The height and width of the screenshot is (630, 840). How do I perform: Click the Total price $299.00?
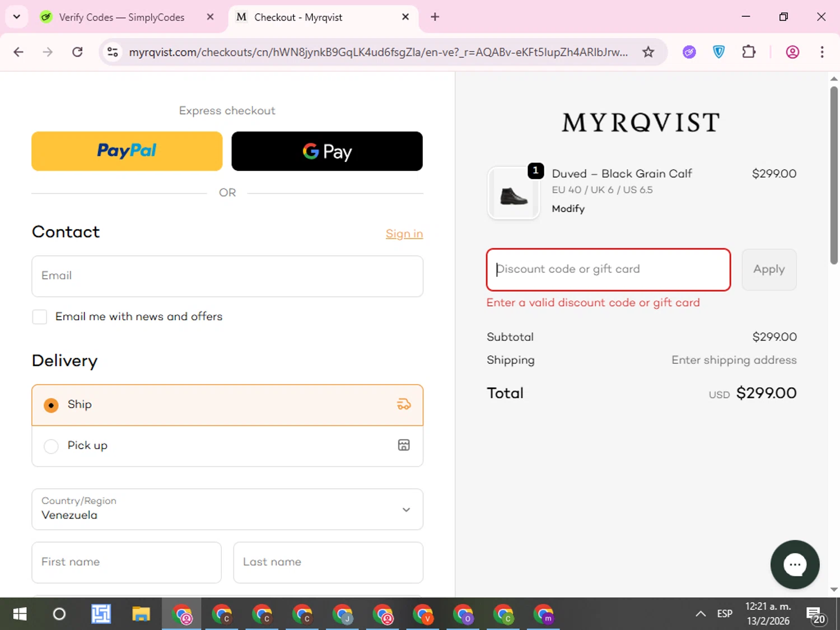[x=766, y=393]
